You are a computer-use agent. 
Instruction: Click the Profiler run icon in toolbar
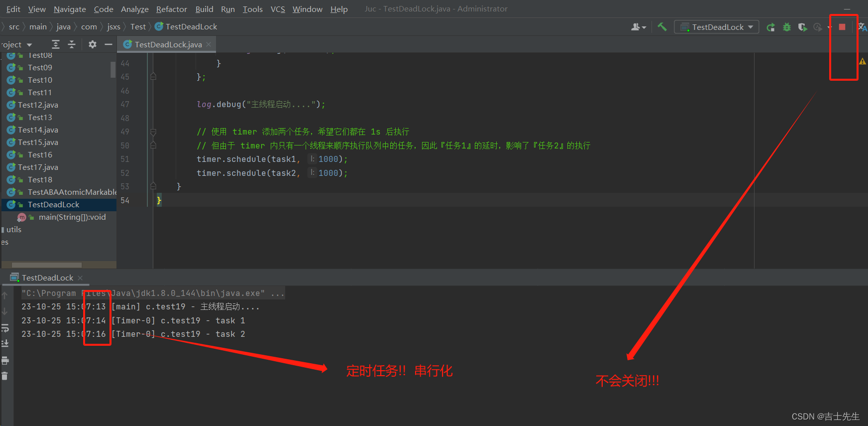pos(818,27)
